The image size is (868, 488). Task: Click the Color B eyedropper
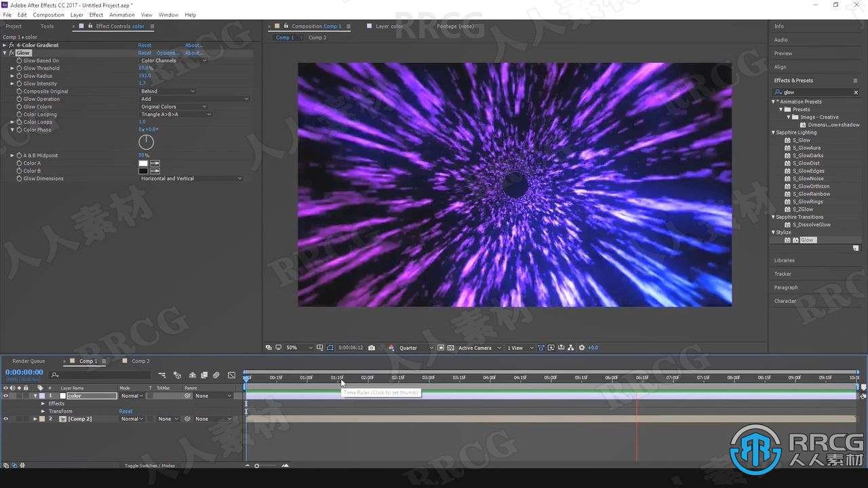pyautogui.click(x=155, y=171)
